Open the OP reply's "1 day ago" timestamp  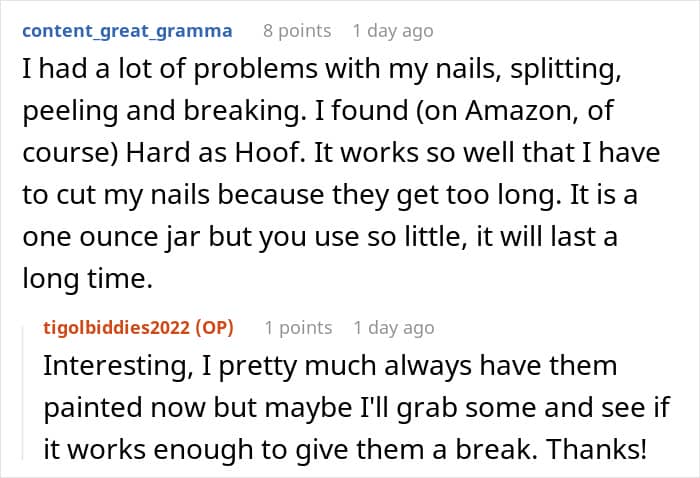(394, 328)
